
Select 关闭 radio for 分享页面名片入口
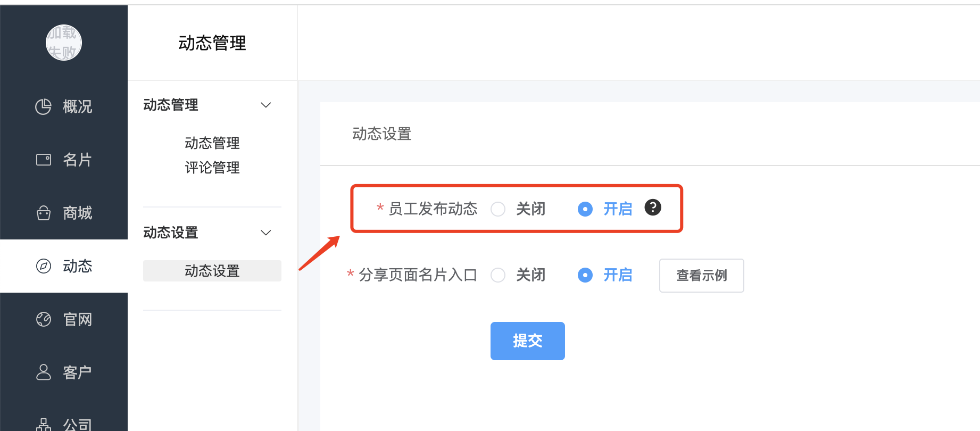[498, 275]
